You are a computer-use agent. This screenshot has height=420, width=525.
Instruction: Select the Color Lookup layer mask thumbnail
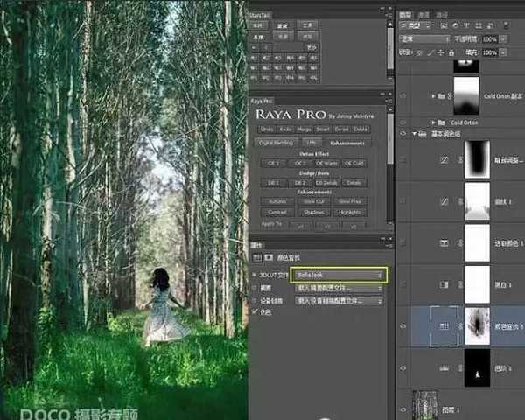click(x=477, y=325)
